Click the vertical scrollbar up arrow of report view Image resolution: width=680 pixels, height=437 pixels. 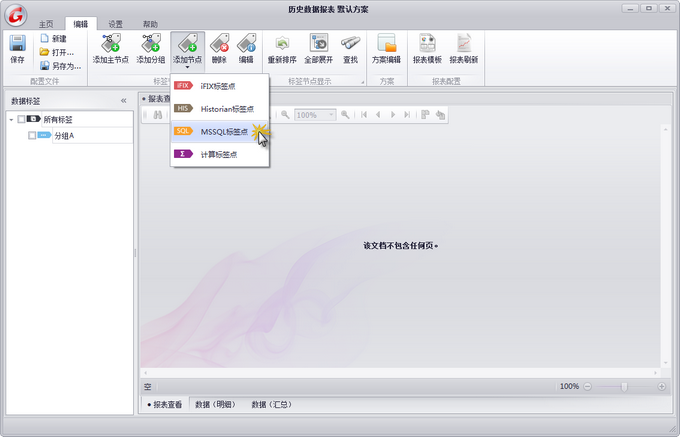[x=666, y=129]
